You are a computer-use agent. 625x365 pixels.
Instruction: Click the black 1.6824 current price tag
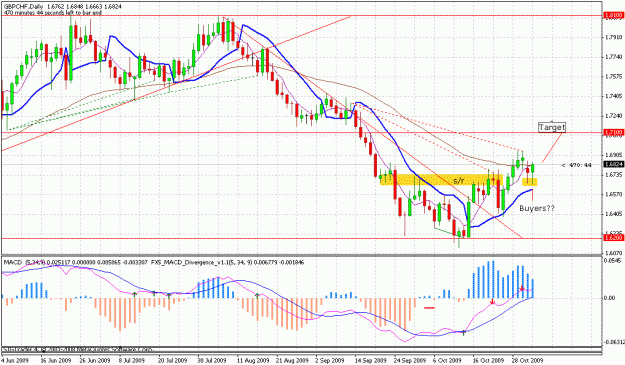pos(614,164)
